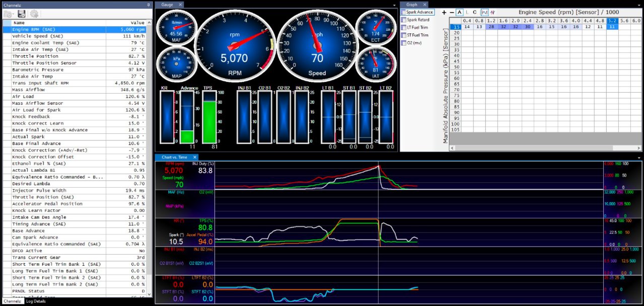Pin the Channels panel
Screen dimensions: 644x306
[x=149, y=4]
